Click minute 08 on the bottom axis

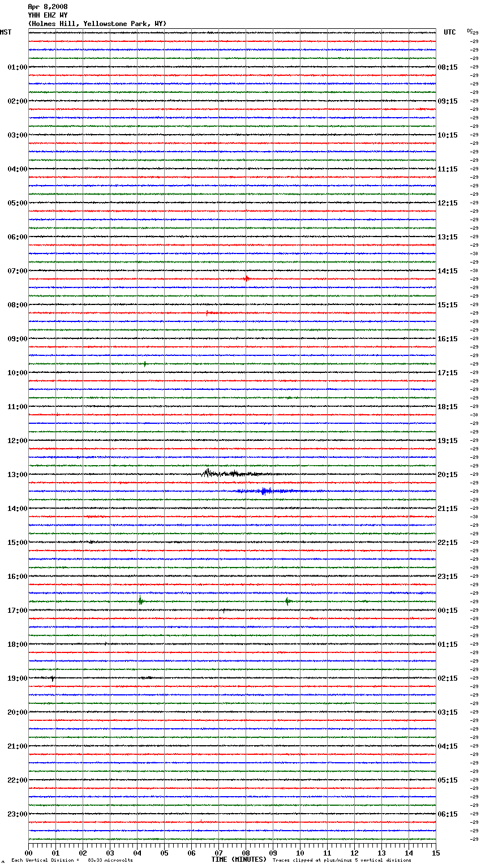click(246, 853)
